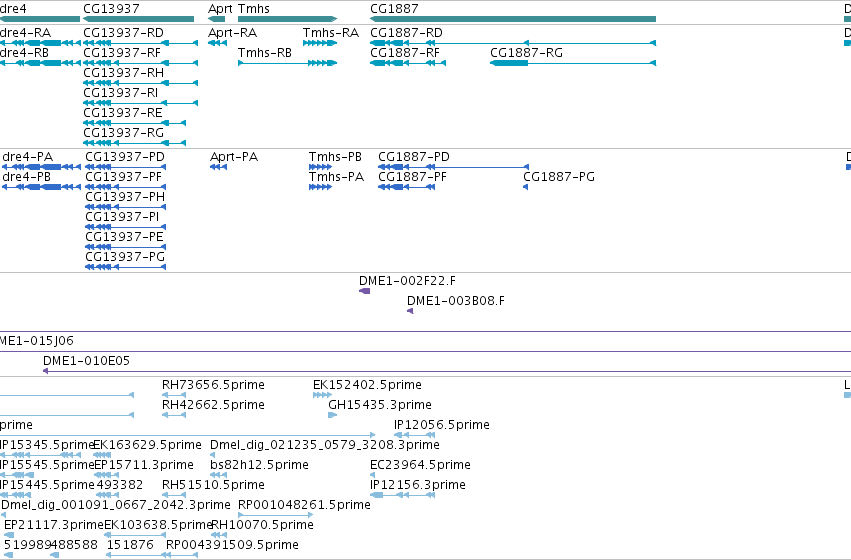
Task: Select the CG13937 gene bar
Action: (x=138, y=19)
